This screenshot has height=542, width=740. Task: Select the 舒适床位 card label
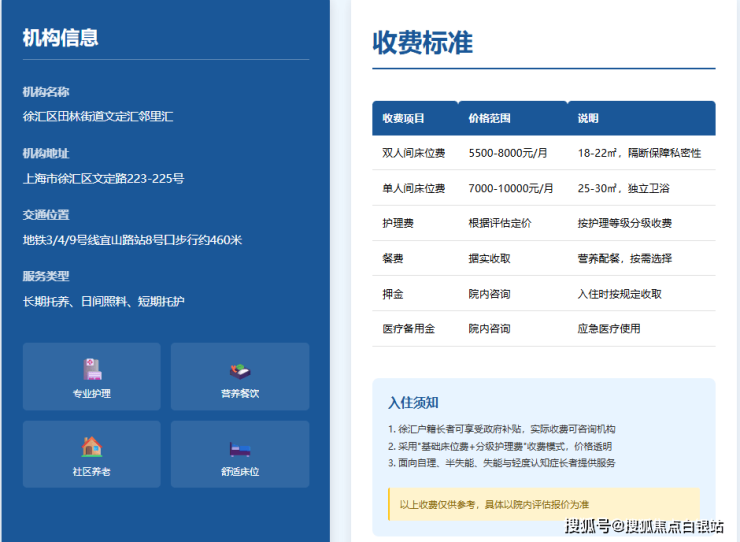pos(240,471)
